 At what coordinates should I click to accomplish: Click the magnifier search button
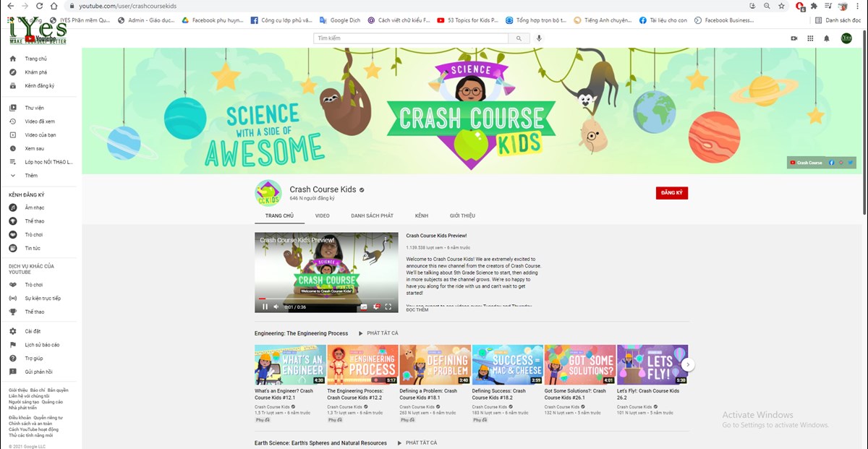click(519, 38)
